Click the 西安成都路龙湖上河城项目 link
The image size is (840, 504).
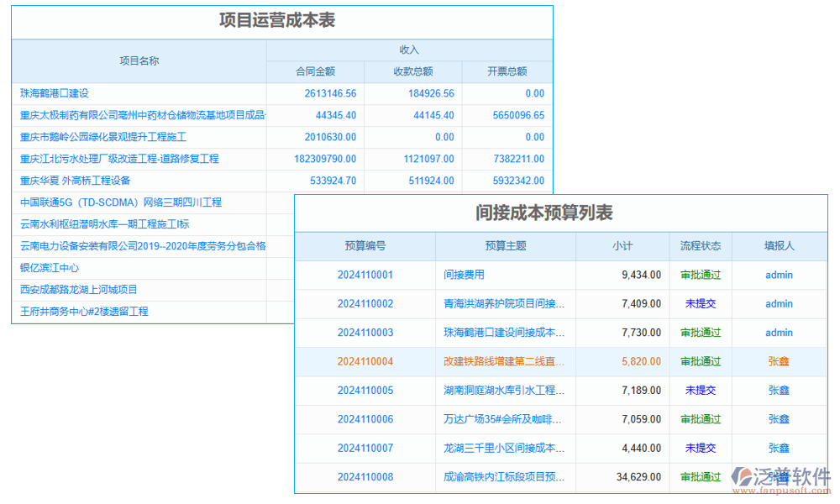79,290
